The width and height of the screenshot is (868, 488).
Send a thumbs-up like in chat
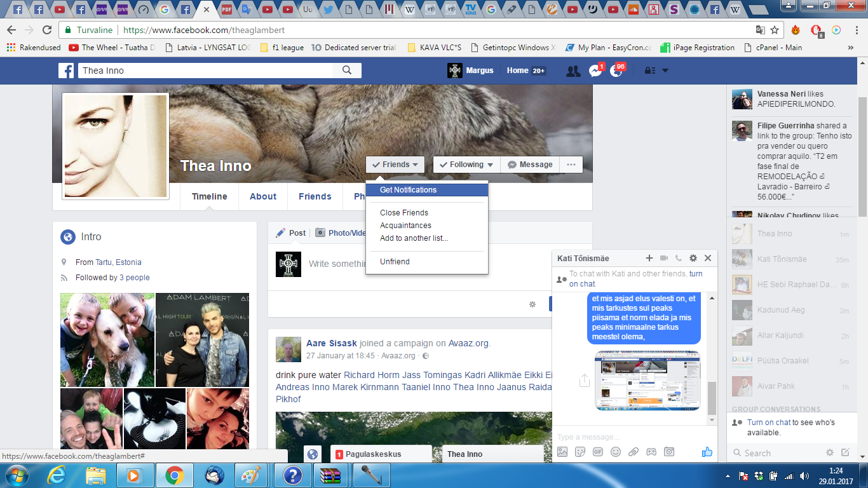tap(707, 452)
